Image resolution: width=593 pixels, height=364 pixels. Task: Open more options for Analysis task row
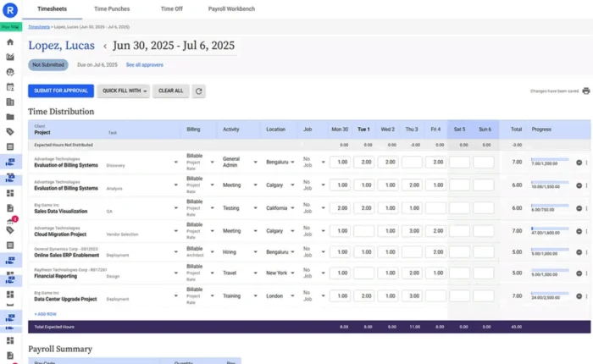tap(586, 185)
